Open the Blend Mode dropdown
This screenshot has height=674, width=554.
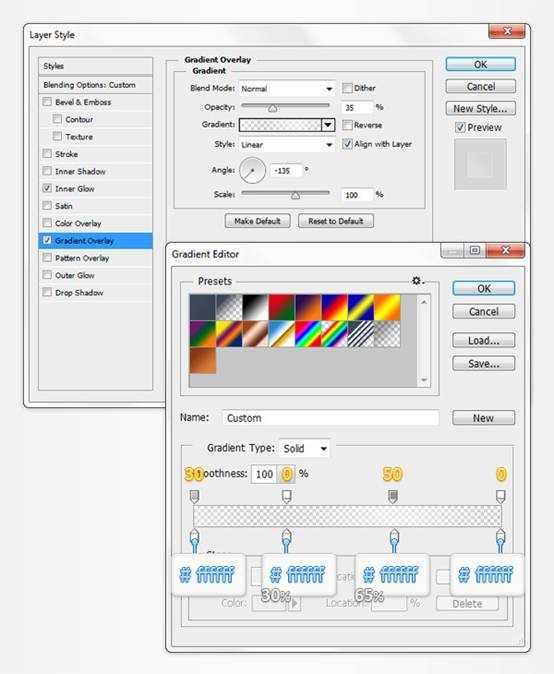pyautogui.click(x=287, y=89)
